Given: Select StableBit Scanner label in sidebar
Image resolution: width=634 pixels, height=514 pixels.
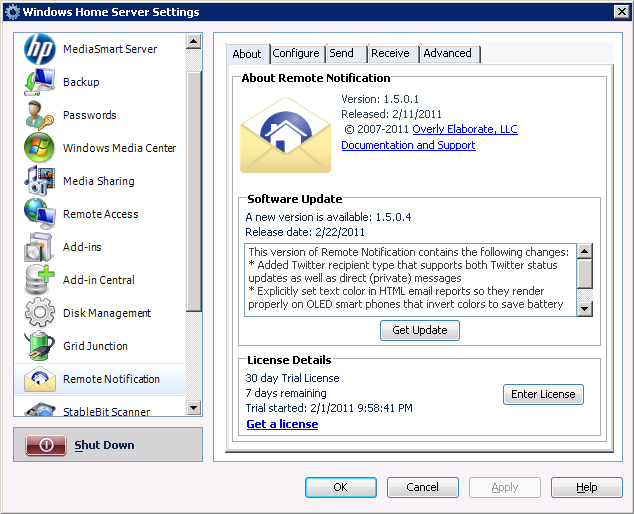Looking at the screenshot, I should click(106, 412).
